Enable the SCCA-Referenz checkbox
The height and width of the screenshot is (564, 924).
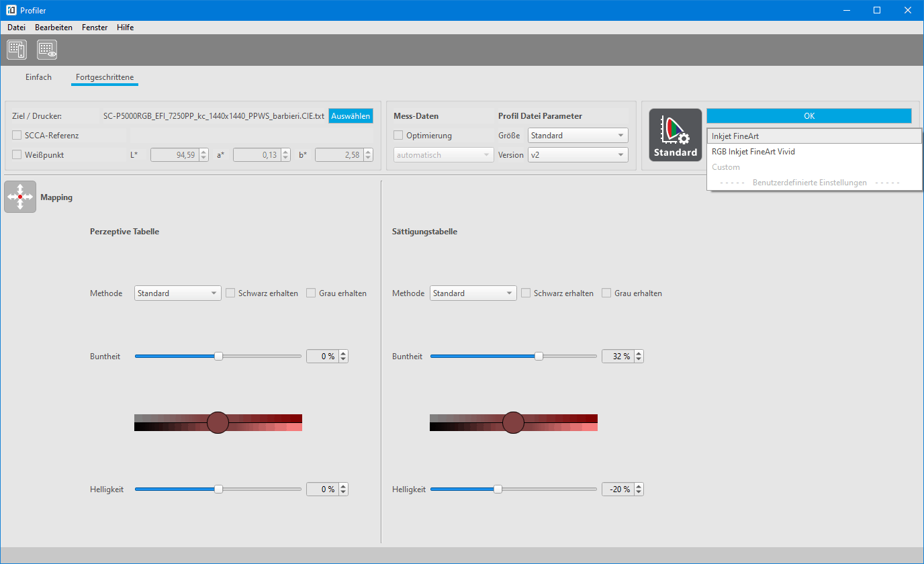coord(17,136)
